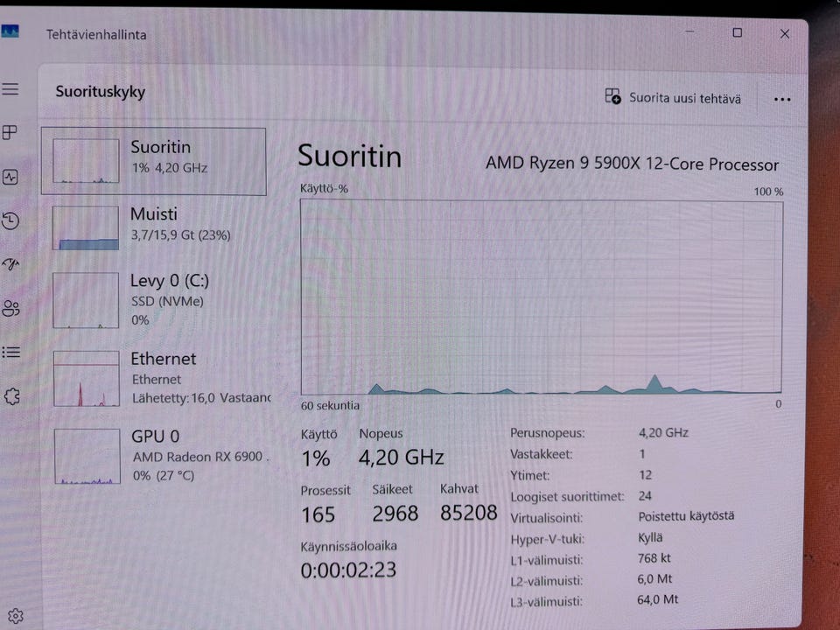
Task: Click the uptime value 0:00:02:23
Action: pos(348,570)
